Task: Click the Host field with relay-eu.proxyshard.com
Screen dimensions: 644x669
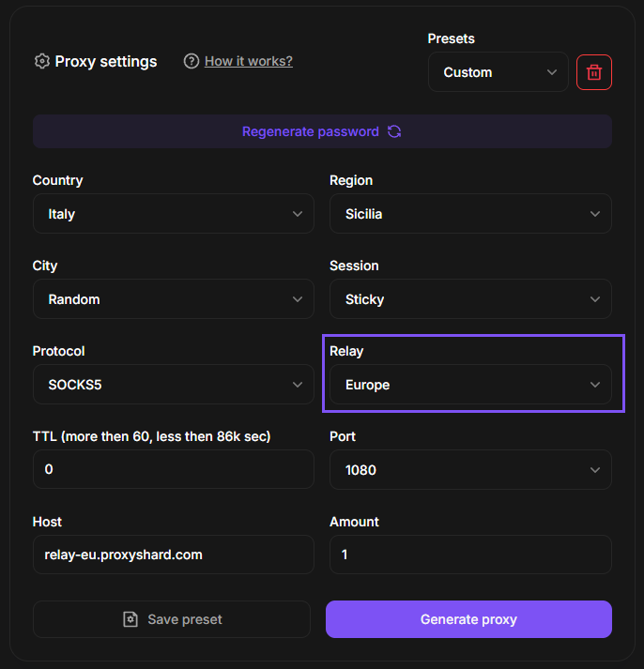Action: pyautogui.click(x=173, y=555)
